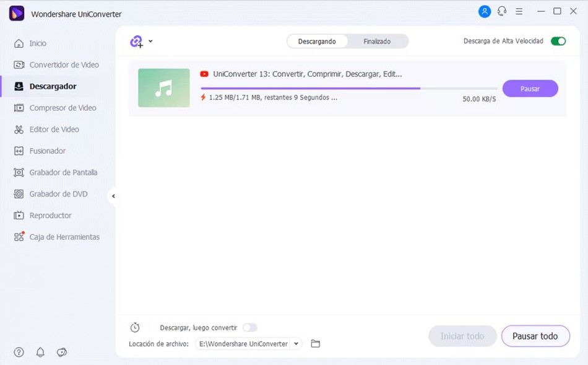588x365 pixels.
Task: Switch to the Finalizado tab
Action: (x=378, y=42)
